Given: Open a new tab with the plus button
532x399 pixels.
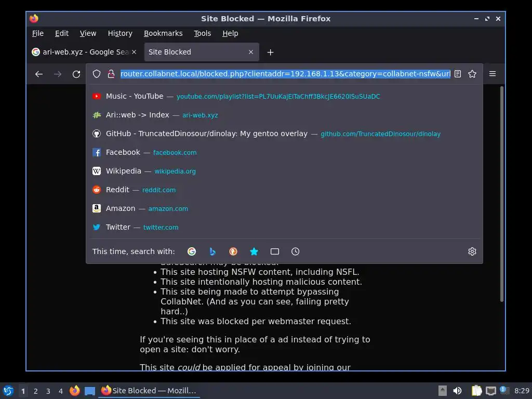Looking at the screenshot, I should tap(270, 52).
